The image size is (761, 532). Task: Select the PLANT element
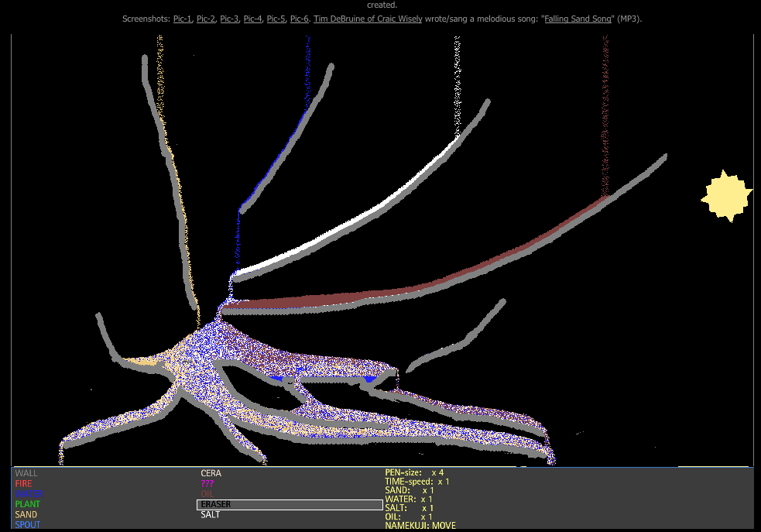pyautogui.click(x=27, y=504)
